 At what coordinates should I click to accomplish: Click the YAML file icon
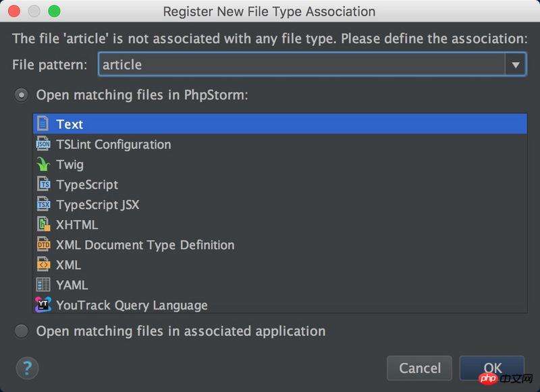coord(43,285)
